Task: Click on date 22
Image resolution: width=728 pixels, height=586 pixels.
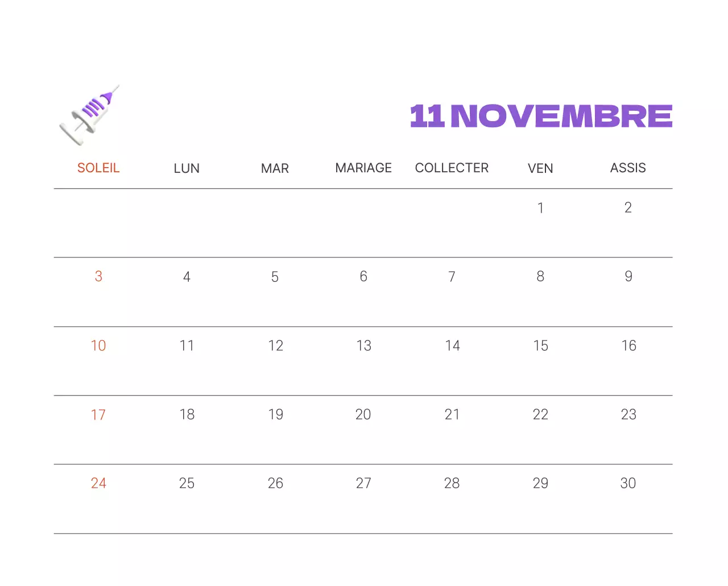Action: pos(540,415)
